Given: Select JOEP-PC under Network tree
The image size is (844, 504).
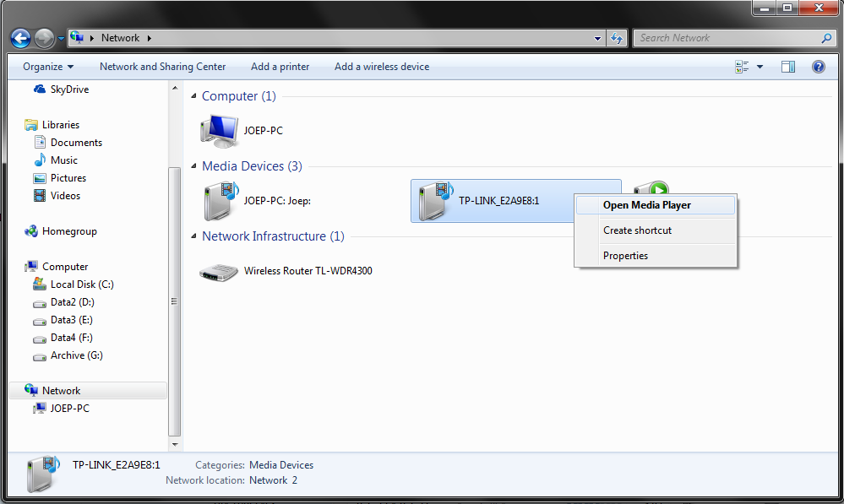Looking at the screenshot, I should (x=70, y=409).
